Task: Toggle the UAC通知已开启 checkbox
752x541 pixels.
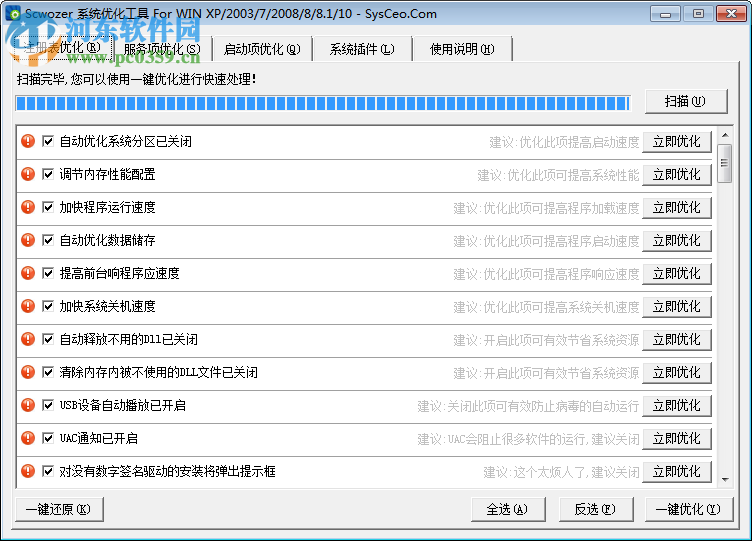Action: [47, 438]
